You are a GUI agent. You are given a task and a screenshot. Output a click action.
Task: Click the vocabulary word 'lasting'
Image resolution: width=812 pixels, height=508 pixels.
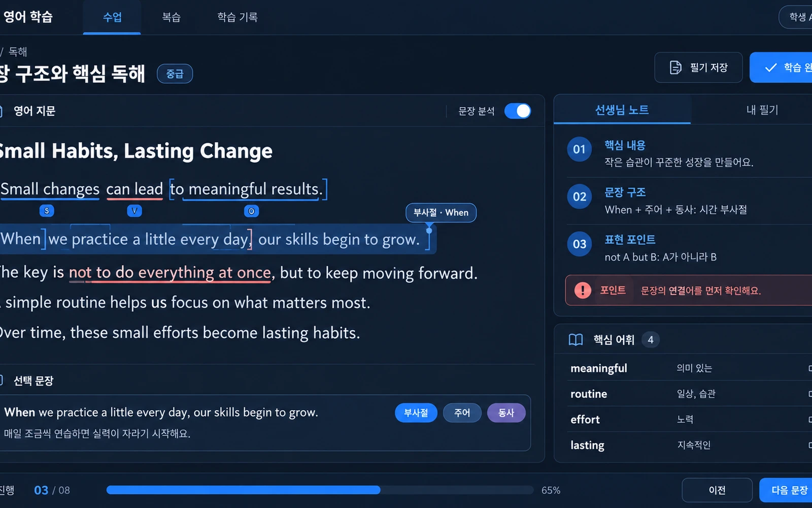coord(587,446)
